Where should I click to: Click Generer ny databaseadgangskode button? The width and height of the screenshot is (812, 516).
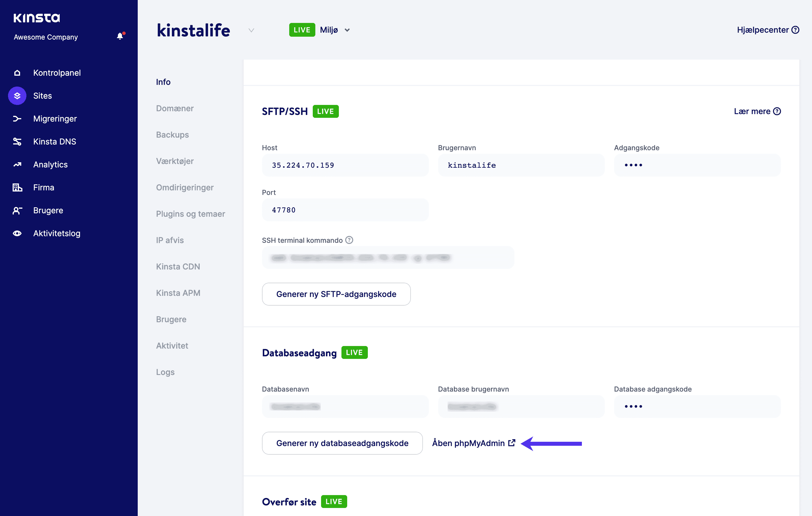click(x=342, y=443)
